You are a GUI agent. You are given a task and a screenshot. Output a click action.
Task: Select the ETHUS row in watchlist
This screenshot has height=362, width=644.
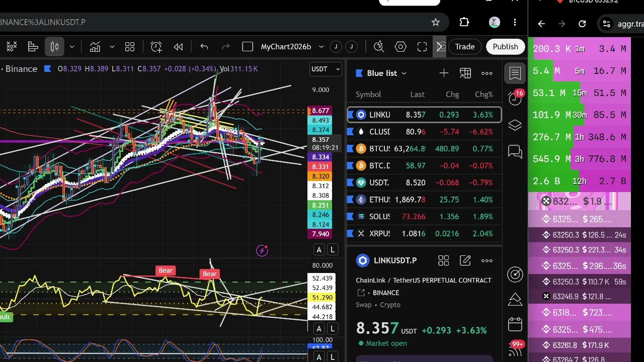click(x=425, y=200)
